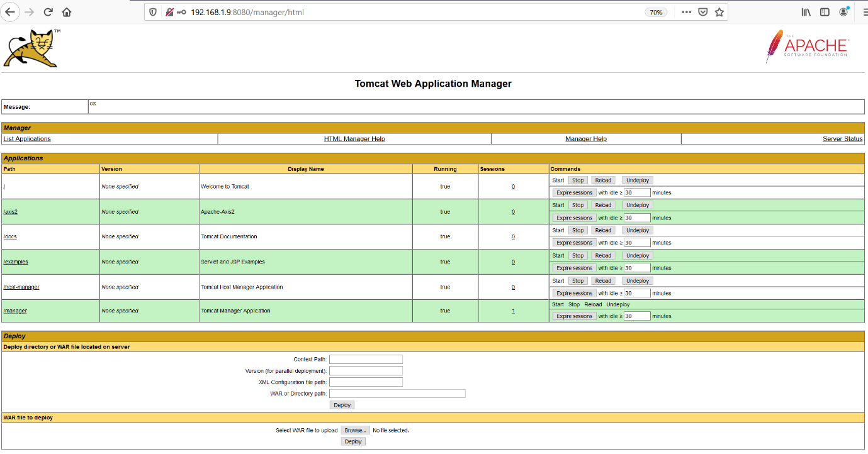Screen dimensions: 868x454
Task: Open the Server Status link
Action: [x=842, y=139]
